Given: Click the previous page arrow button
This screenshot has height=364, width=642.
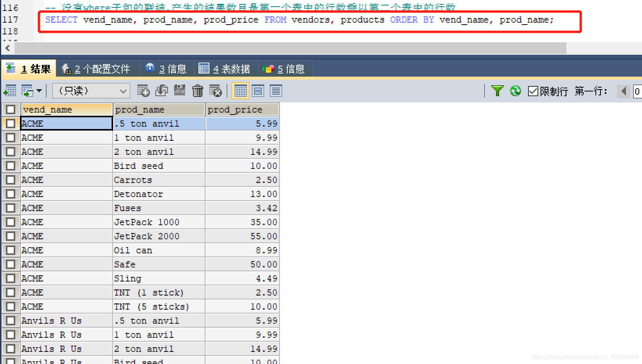Looking at the screenshot, I should [x=624, y=91].
